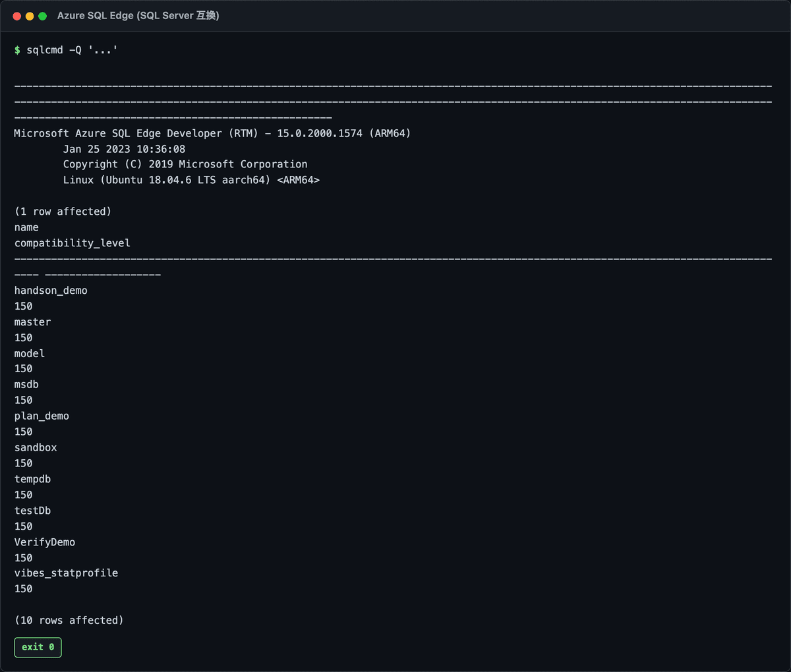Click the green maximize window button
This screenshot has width=791, height=672.
click(x=42, y=16)
